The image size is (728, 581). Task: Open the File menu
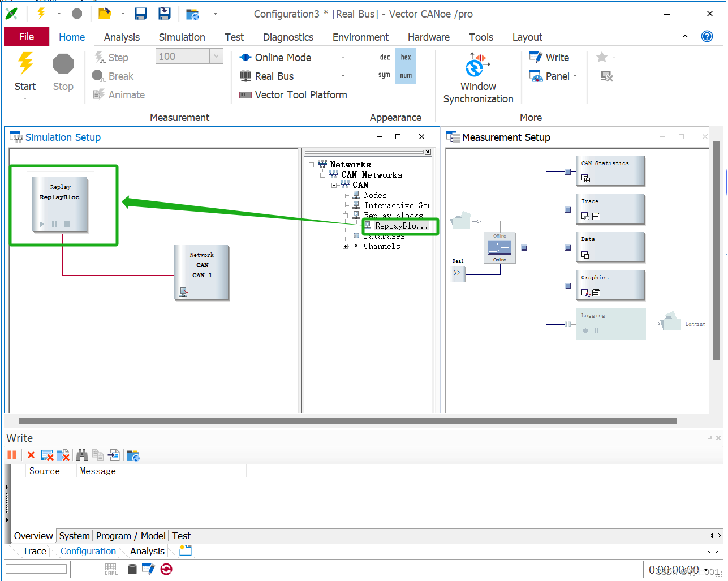[x=27, y=37]
